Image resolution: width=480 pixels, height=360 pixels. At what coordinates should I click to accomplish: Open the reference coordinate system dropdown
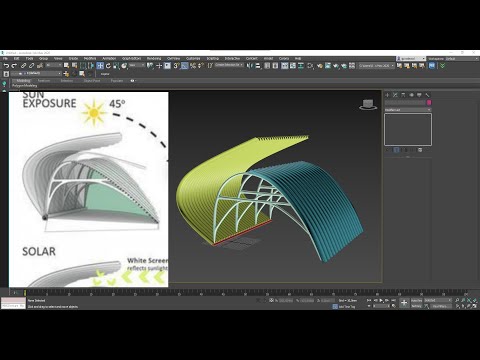(137, 65)
